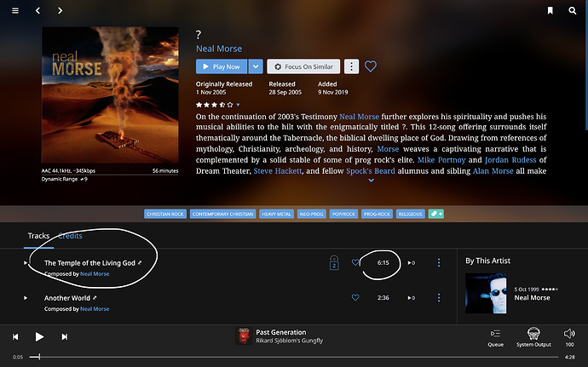The image size is (588, 367).
Task: Select the CONTEMPORARY CHRISTIAN genre tag
Action: [x=222, y=214]
